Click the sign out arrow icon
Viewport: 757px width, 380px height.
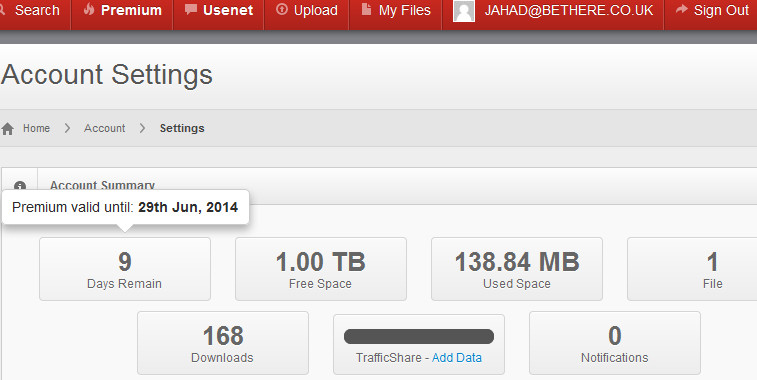[681, 9]
